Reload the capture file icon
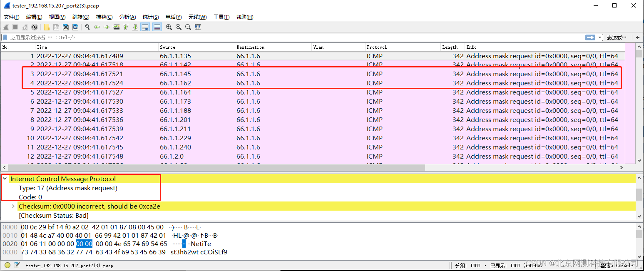 [75, 27]
